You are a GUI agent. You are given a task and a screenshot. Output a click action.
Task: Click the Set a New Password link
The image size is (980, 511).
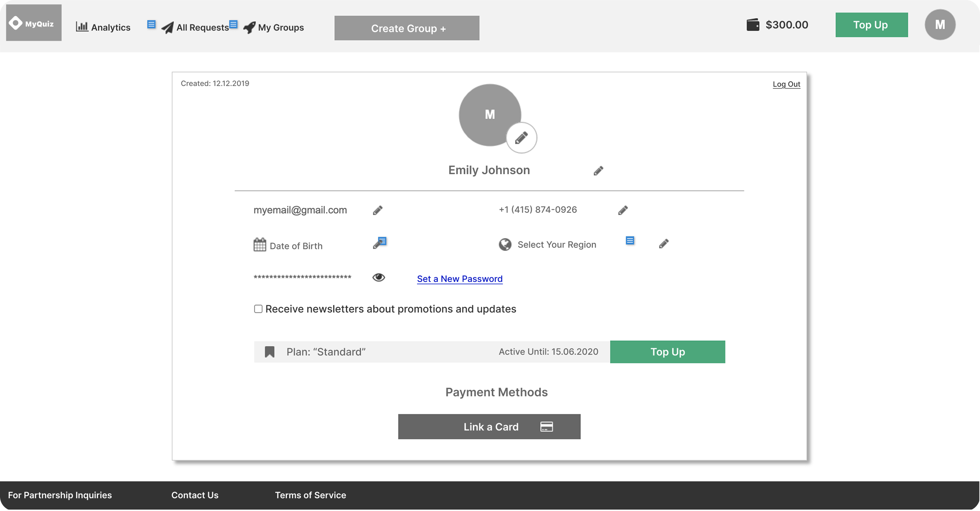pyautogui.click(x=459, y=279)
